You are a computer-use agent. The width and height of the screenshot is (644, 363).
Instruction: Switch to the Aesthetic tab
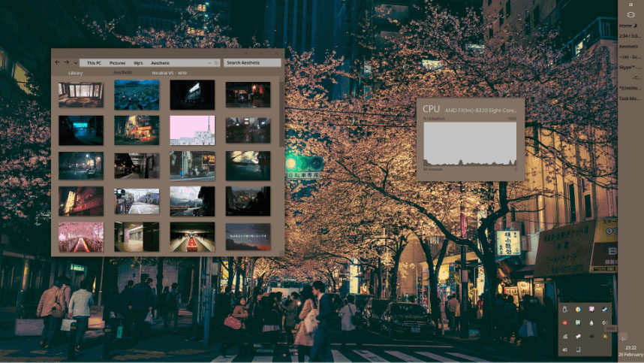[x=122, y=72]
